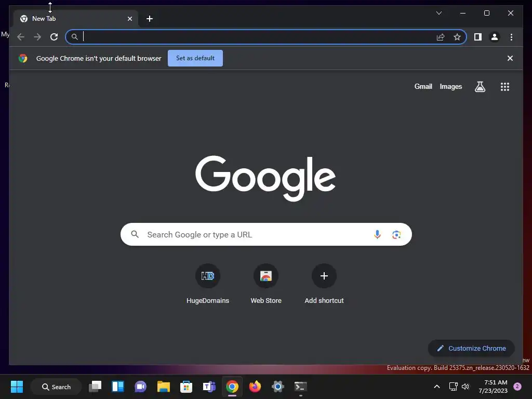Start voice search with the microphone
This screenshot has width=532, height=399.
[377, 234]
